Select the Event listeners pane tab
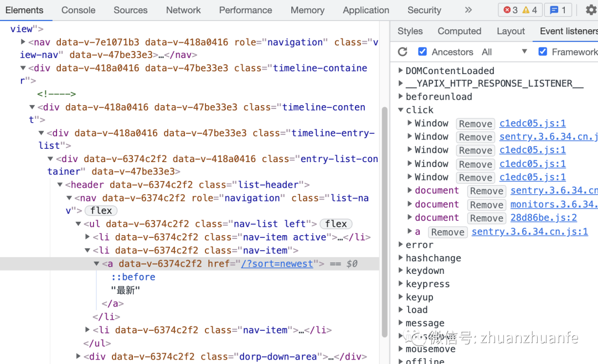This screenshot has width=598, height=364. [569, 31]
